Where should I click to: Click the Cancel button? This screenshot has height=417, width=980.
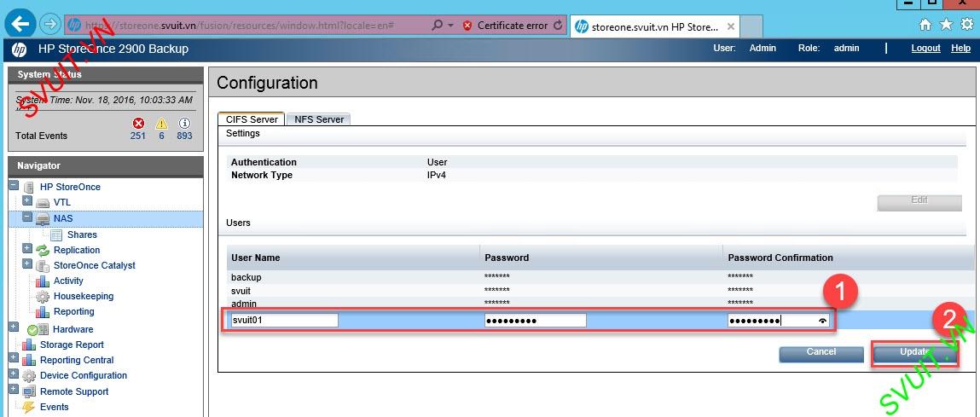pos(821,352)
